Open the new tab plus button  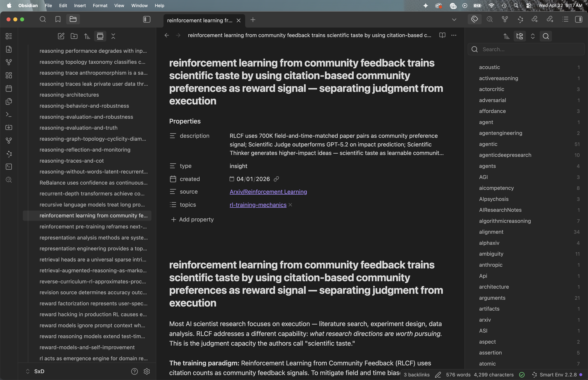click(x=253, y=20)
